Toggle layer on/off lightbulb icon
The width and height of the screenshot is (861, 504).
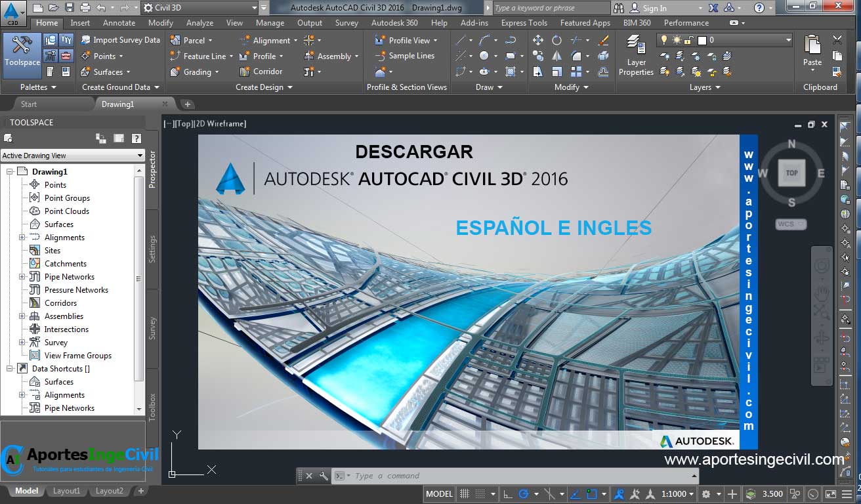(x=665, y=40)
